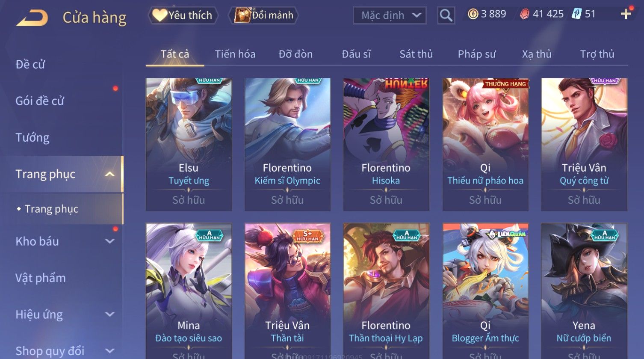Open the Mặc định sort dropdown
The width and height of the screenshot is (644, 359).
click(x=390, y=16)
